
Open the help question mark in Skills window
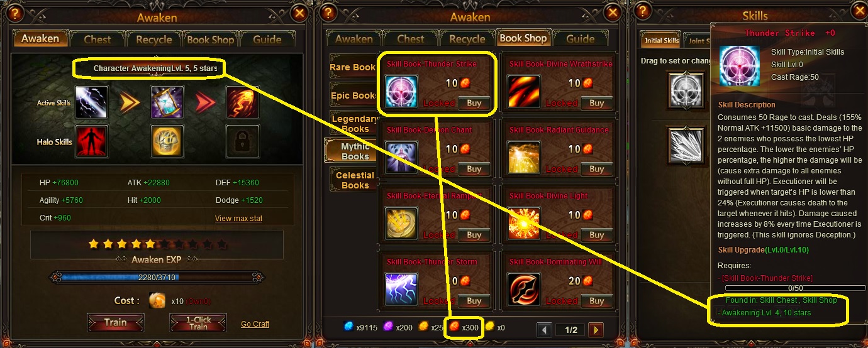coord(642,12)
